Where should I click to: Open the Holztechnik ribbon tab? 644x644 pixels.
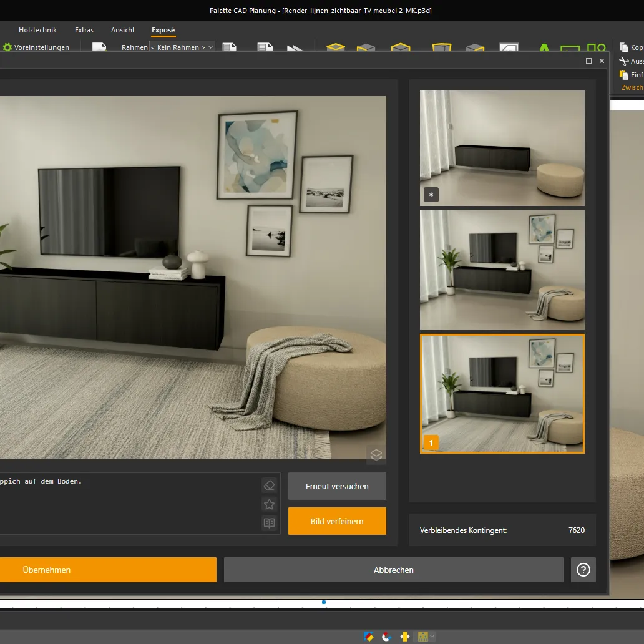click(x=38, y=30)
